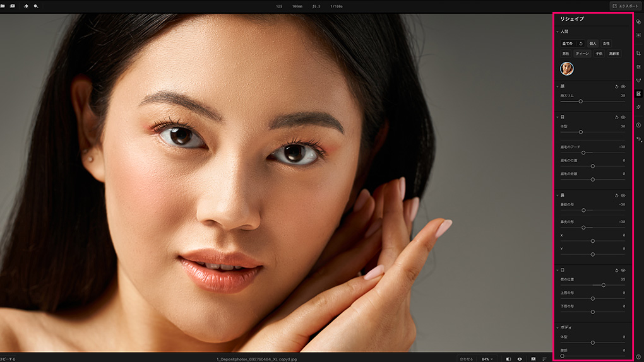
Task: Select the 個人 filter tag
Action: 593,44
